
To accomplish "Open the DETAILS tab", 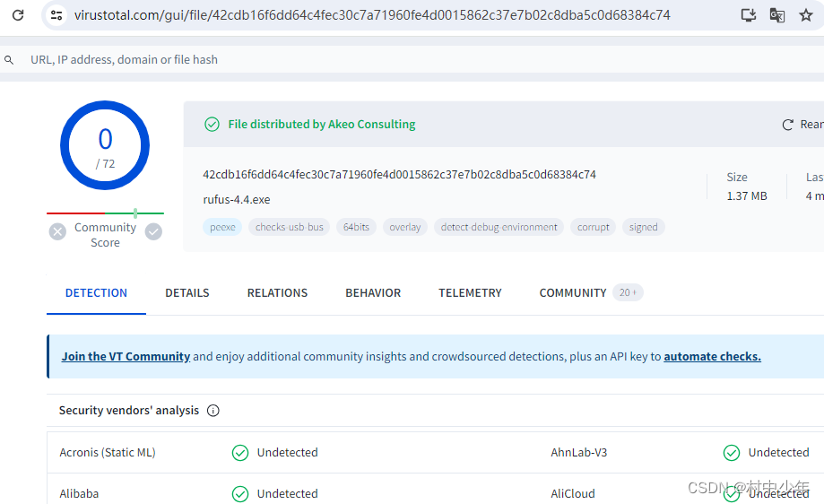I will [x=187, y=293].
